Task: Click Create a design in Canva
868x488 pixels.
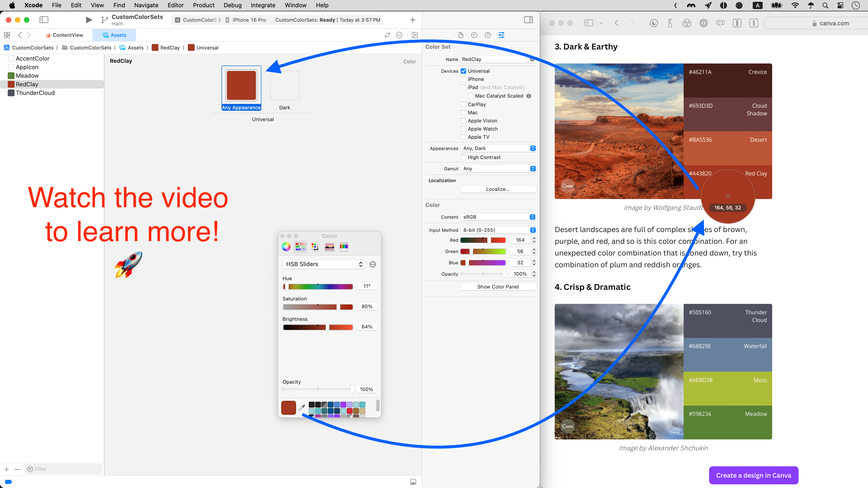Action: 753,475
